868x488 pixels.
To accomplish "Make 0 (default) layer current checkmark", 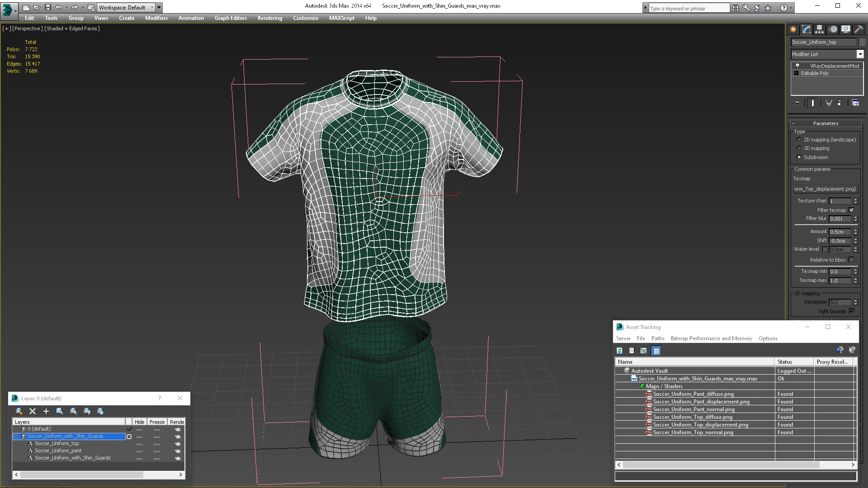I will click(x=129, y=429).
